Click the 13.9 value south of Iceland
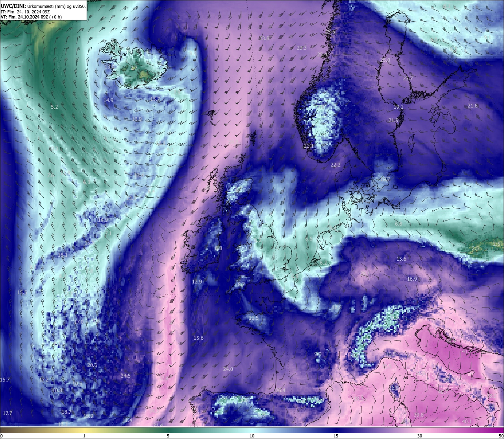 pos(137,119)
